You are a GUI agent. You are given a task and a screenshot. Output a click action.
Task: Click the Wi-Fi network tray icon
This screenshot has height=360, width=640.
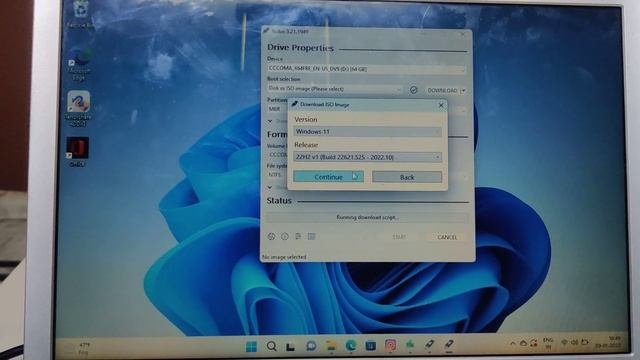click(564, 342)
